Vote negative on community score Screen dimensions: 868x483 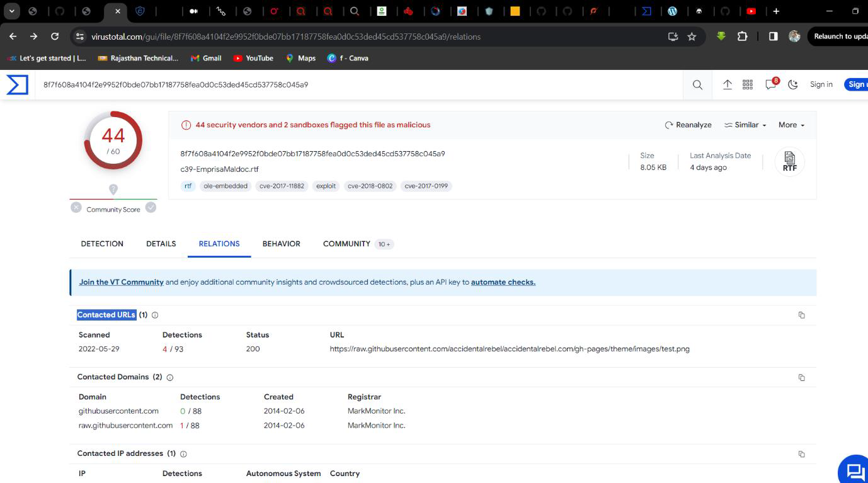[x=76, y=208]
